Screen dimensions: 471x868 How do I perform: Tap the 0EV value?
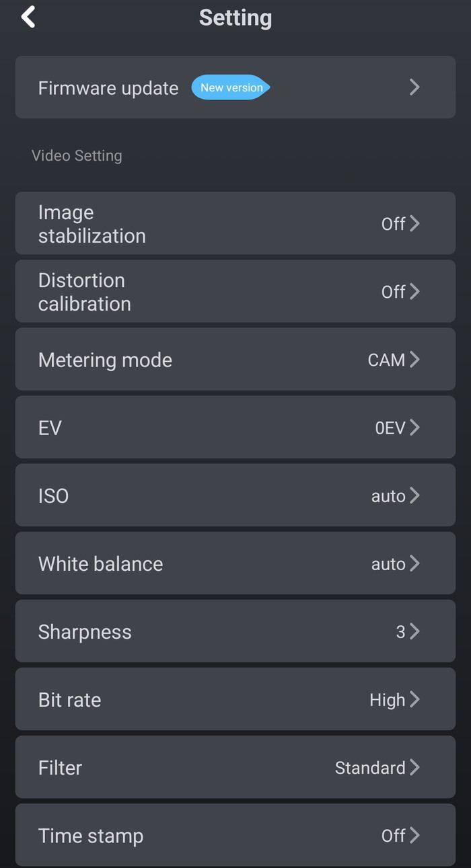[390, 428]
